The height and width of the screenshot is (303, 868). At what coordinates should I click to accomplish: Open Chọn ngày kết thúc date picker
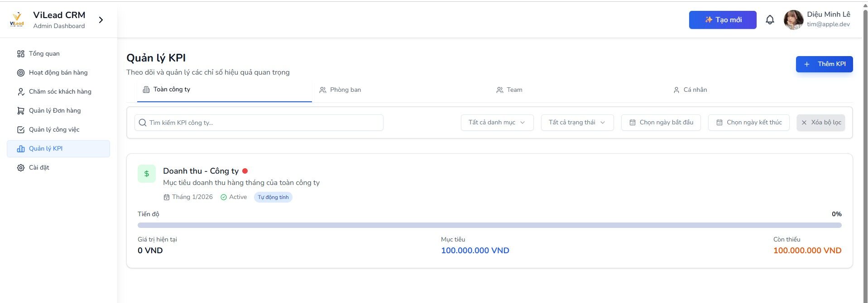pos(748,123)
